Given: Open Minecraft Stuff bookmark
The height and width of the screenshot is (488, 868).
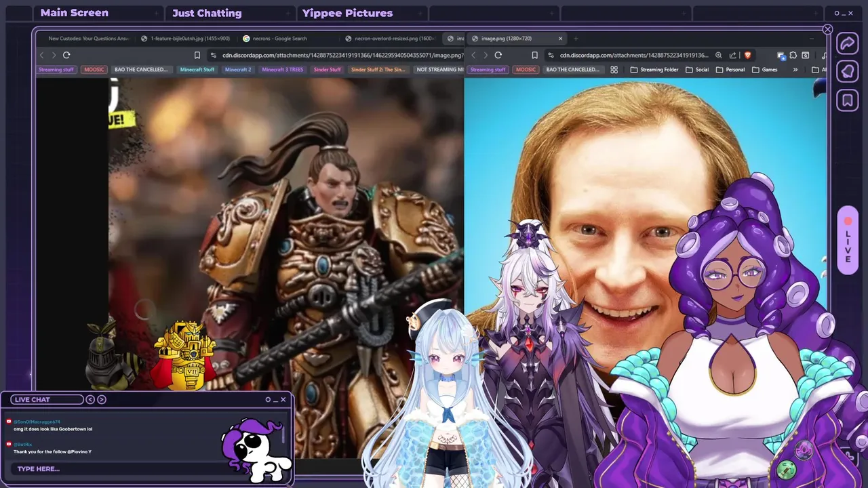Looking at the screenshot, I should click(197, 70).
